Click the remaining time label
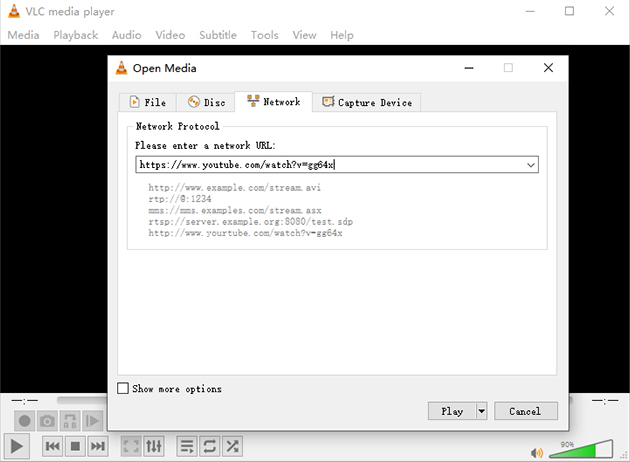The image size is (630, 462). point(605,401)
